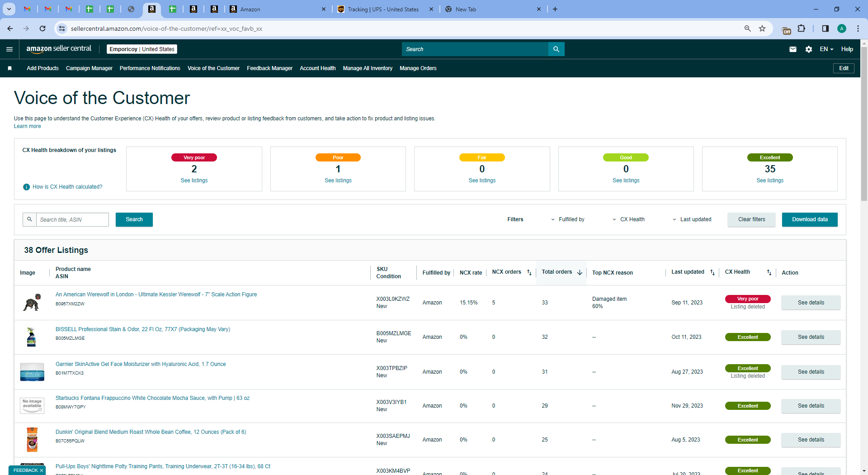Open the Garnier SkinActive Gel Face Moisturizer link
Screen dimensions: 868x475
[x=141, y=364]
